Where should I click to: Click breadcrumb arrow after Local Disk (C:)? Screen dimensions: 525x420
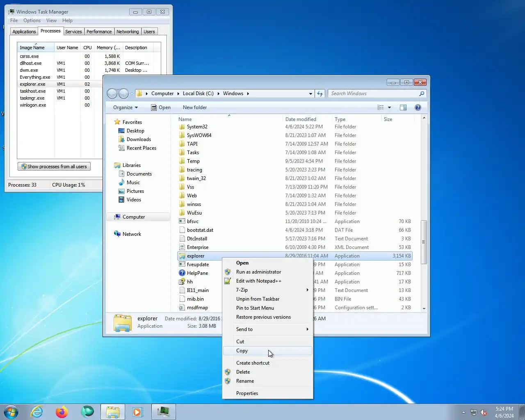pos(218,94)
